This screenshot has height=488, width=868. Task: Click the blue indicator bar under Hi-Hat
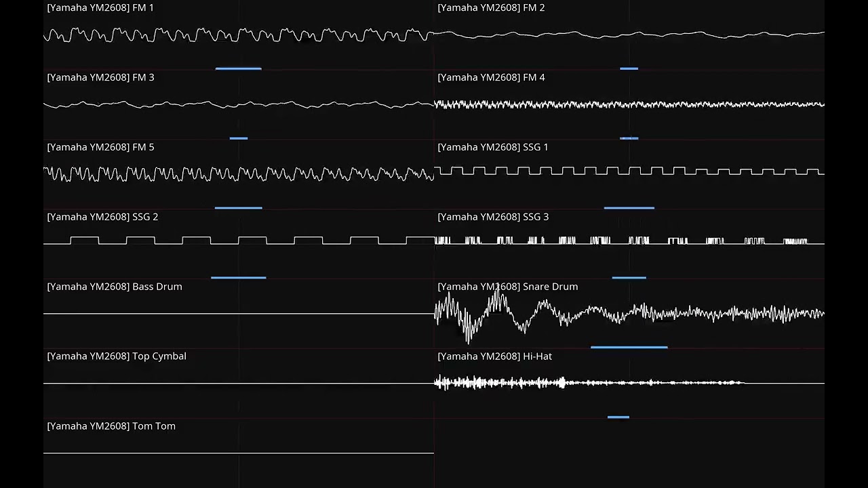[x=618, y=418]
